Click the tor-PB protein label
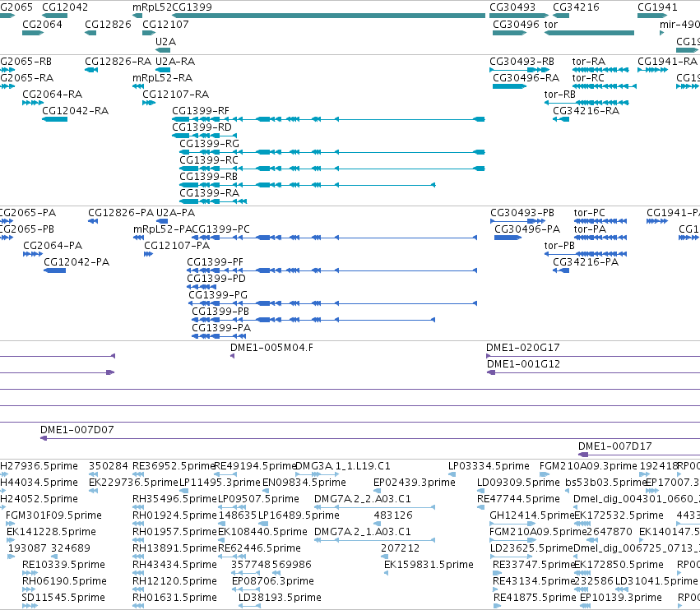Viewport: 700px width, 610px height. [x=559, y=246]
